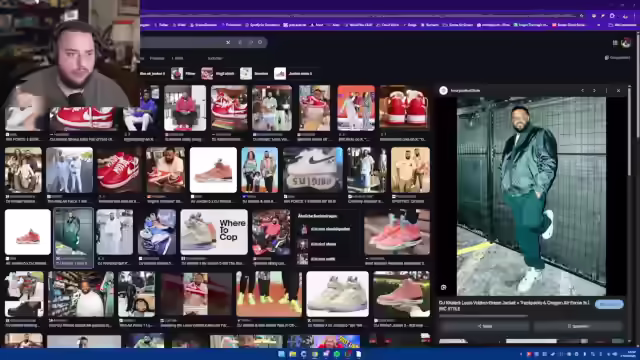The width and height of the screenshot is (640, 360).
Task: Click the preview panel scrollbar
Action: point(629,131)
